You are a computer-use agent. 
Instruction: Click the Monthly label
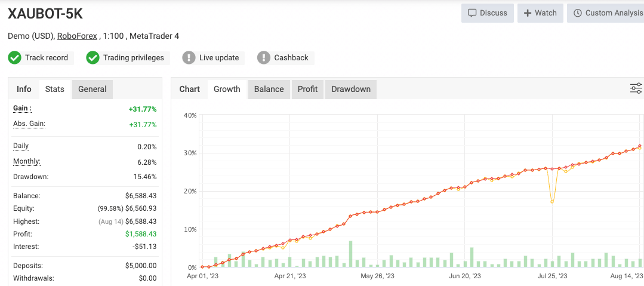coord(27,161)
